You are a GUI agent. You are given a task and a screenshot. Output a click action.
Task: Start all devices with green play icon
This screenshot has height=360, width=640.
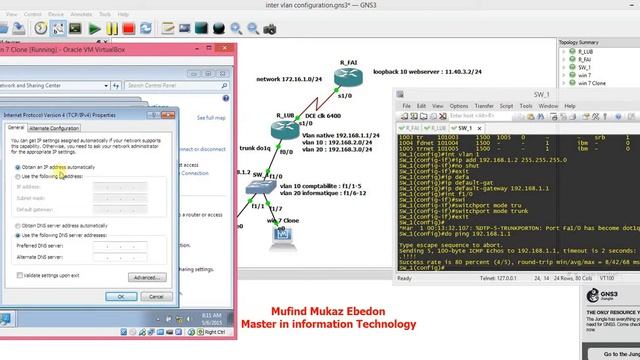pyautogui.click(x=94, y=29)
